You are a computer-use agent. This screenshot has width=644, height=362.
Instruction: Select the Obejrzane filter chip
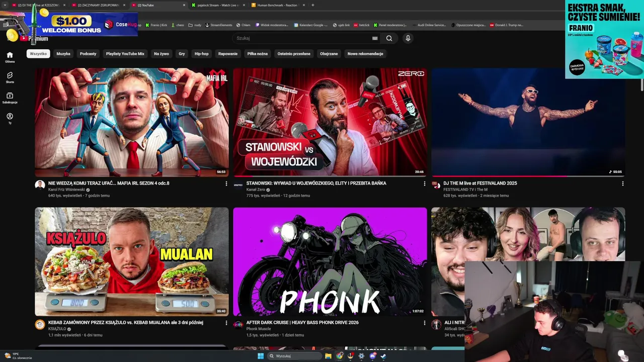coord(329,54)
